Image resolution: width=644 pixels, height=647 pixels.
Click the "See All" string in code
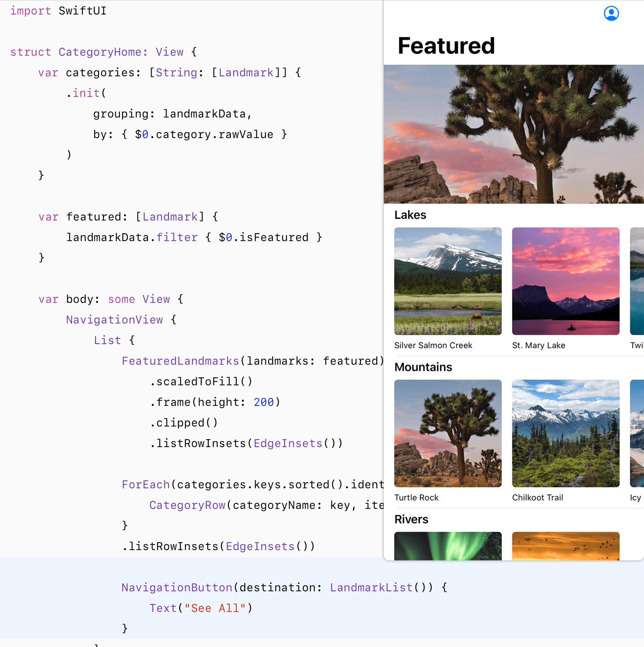click(x=215, y=608)
